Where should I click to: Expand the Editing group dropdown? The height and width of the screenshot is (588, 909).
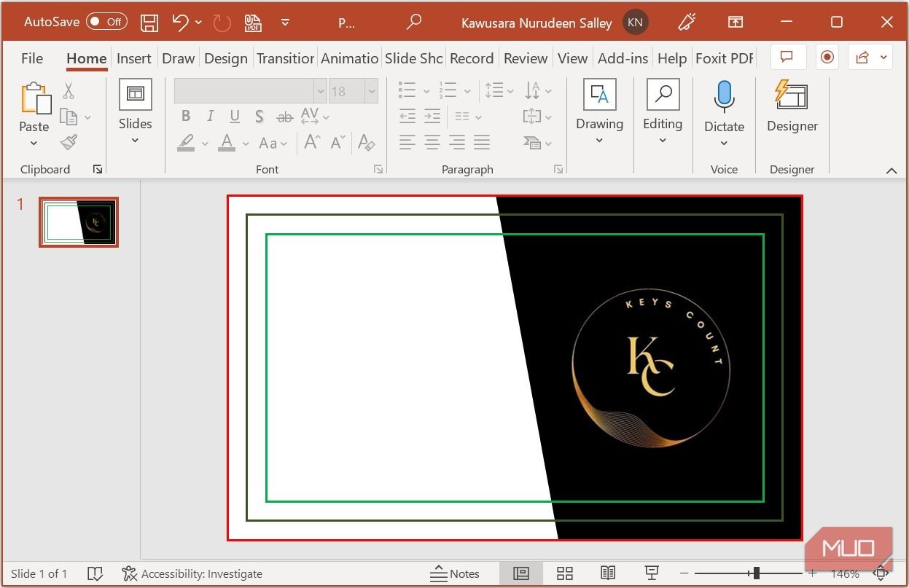(x=662, y=141)
